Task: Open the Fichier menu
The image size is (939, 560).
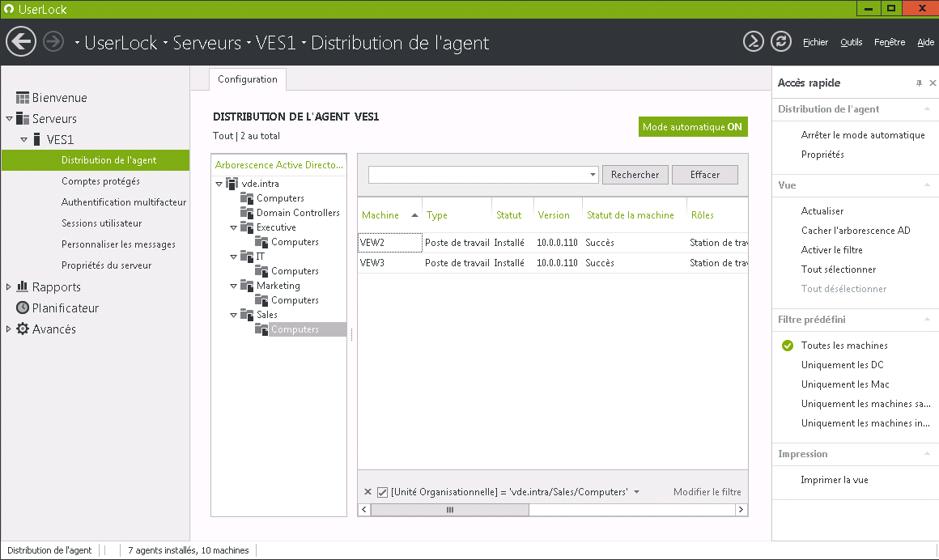Action: click(x=816, y=42)
